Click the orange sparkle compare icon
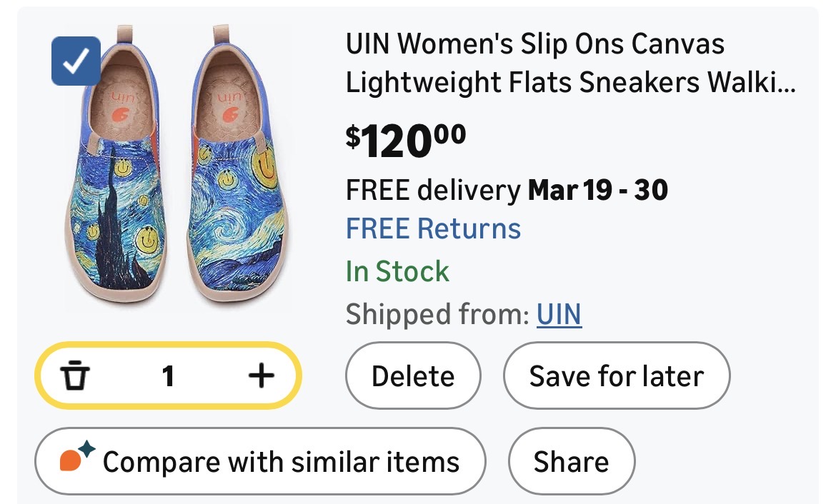836x504 pixels. click(76, 460)
